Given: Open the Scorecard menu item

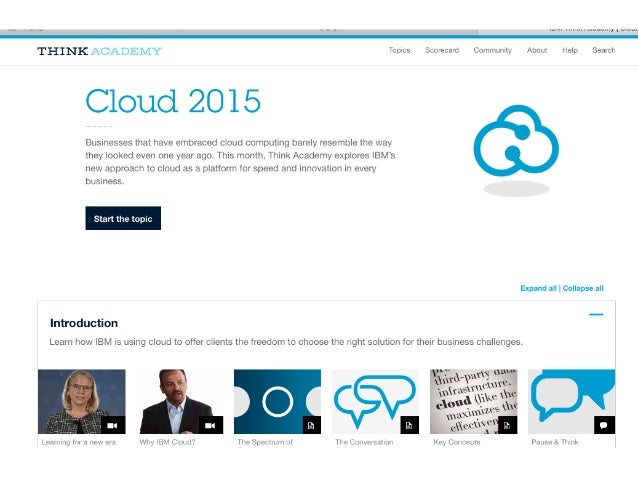Looking at the screenshot, I should click(442, 50).
